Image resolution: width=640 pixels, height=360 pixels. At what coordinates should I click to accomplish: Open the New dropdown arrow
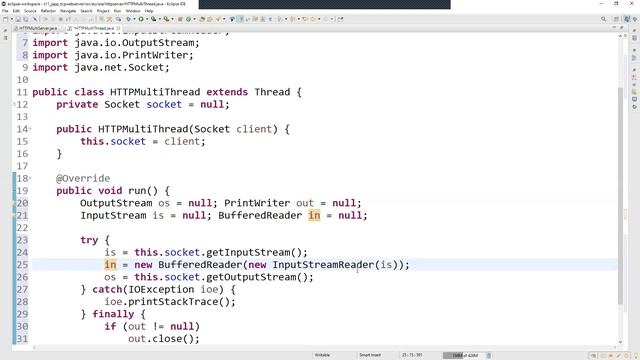(x=11, y=19)
